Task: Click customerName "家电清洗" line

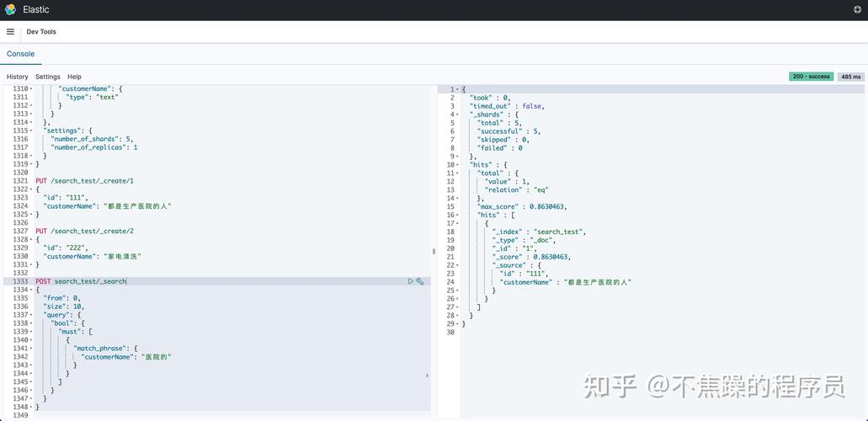Action: coord(93,257)
